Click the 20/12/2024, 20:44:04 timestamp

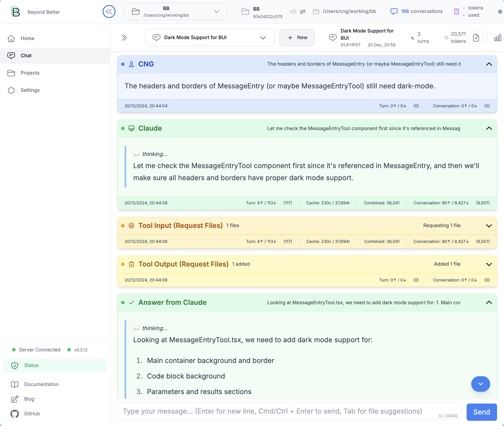(x=146, y=106)
